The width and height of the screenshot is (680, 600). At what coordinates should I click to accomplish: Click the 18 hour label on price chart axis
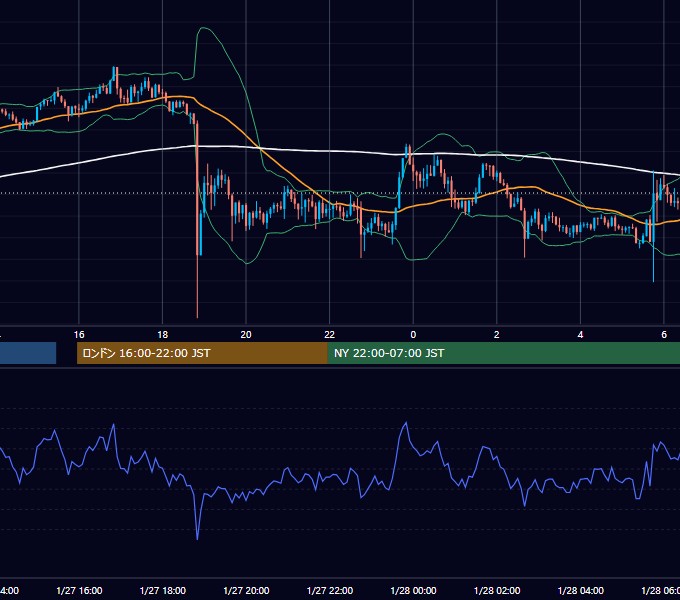[163, 335]
